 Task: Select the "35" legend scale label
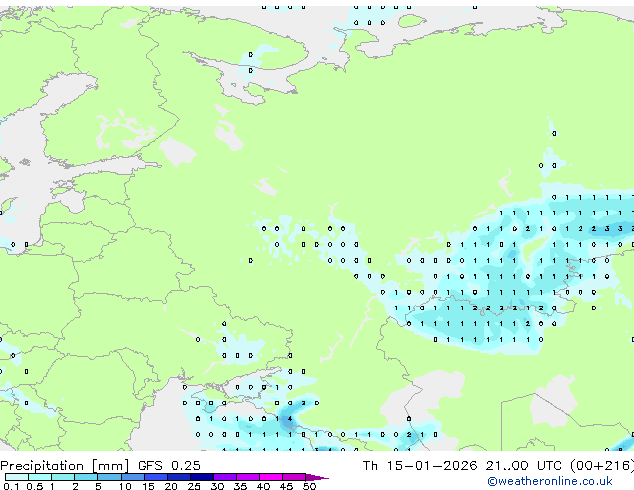240,486
